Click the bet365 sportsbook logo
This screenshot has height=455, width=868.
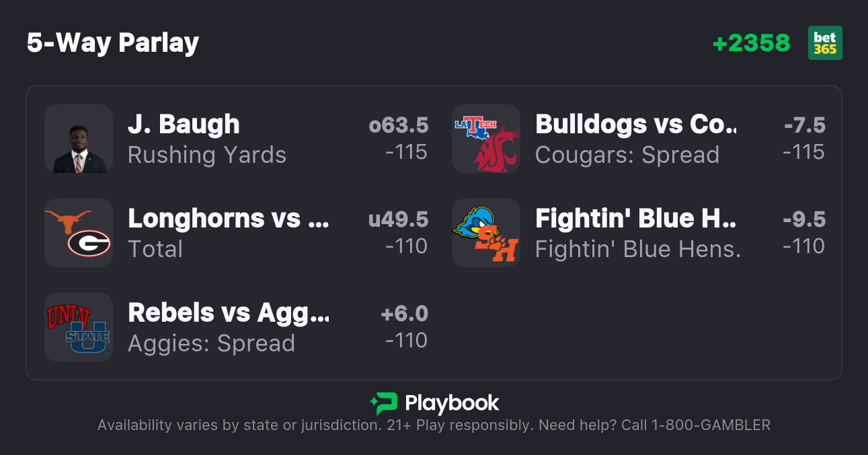pyautogui.click(x=825, y=43)
